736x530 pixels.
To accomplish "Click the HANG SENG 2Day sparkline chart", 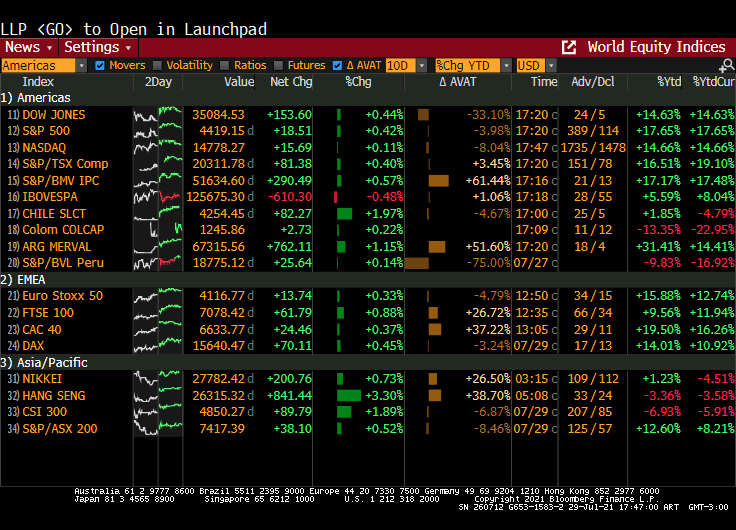I will 158,395.
